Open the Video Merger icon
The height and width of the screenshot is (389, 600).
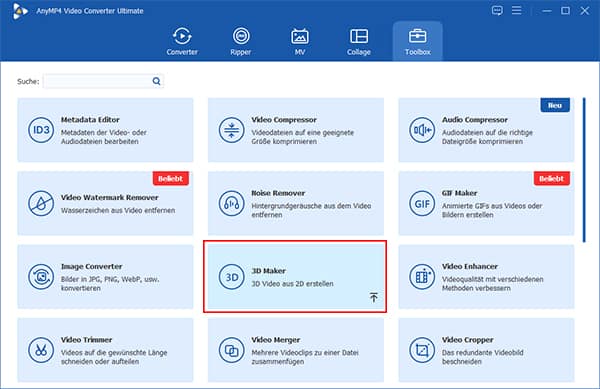click(x=232, y=350)
